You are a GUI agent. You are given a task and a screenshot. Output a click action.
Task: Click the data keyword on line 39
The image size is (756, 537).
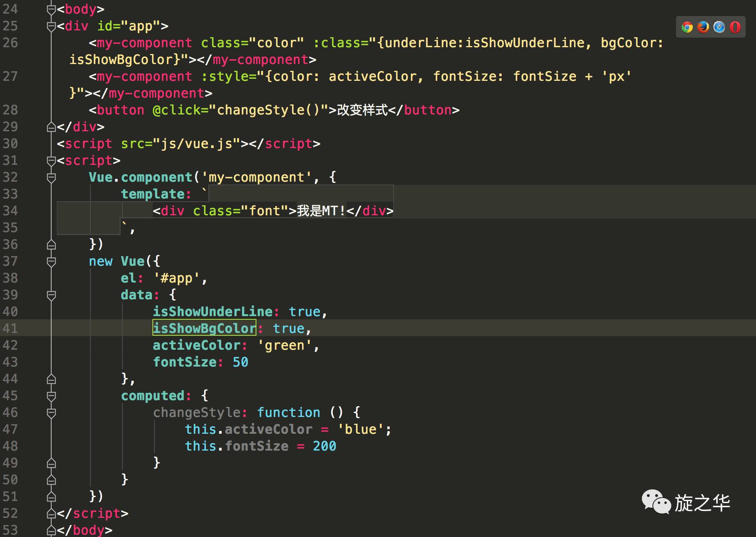(136, 295)
